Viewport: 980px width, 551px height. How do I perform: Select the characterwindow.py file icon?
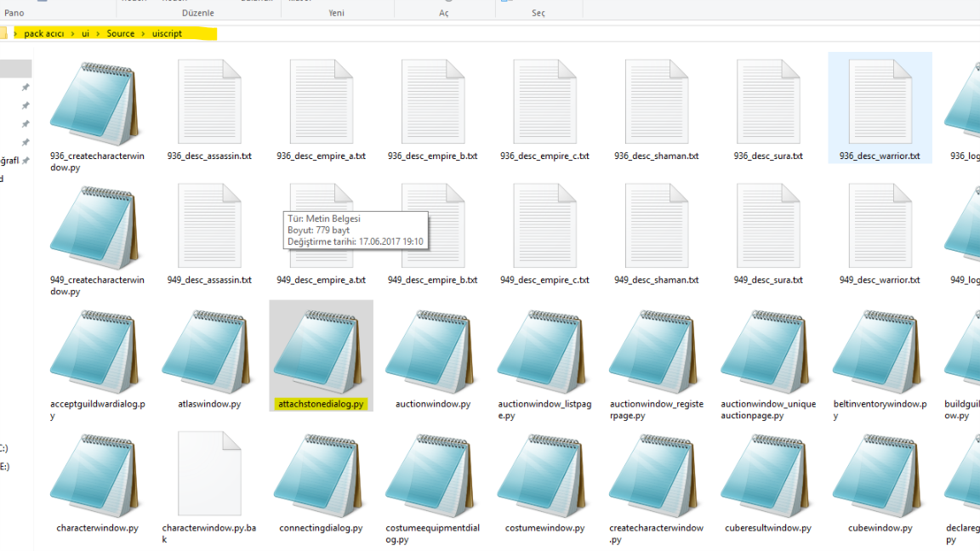pyautogui.click(x=94, y=476)
